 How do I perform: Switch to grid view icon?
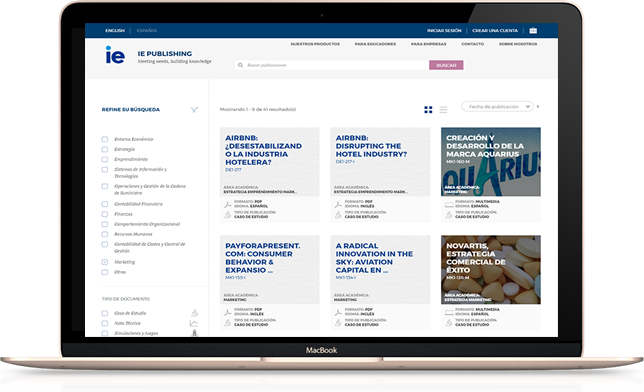(428, 110)
